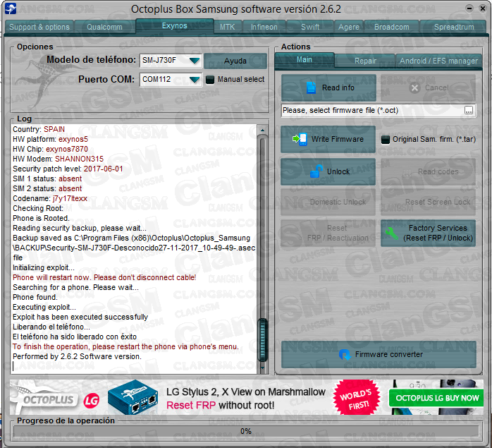
Task: Switch to the MTK tab
Action: (x=228, y=27)
